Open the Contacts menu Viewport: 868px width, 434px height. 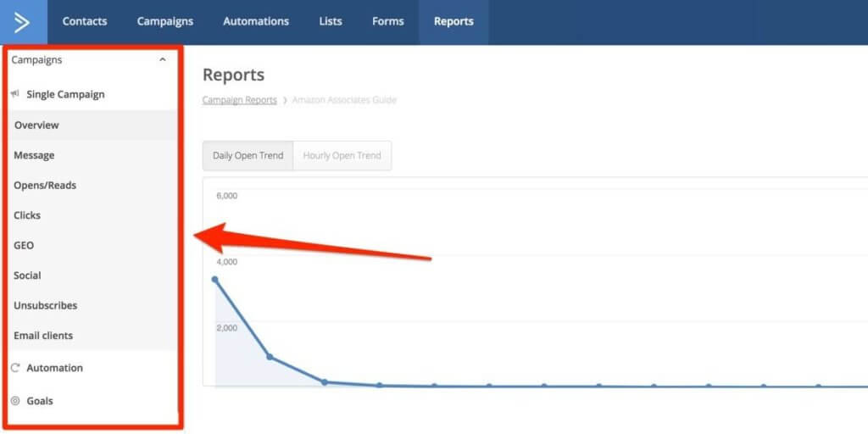click(85, 21)
